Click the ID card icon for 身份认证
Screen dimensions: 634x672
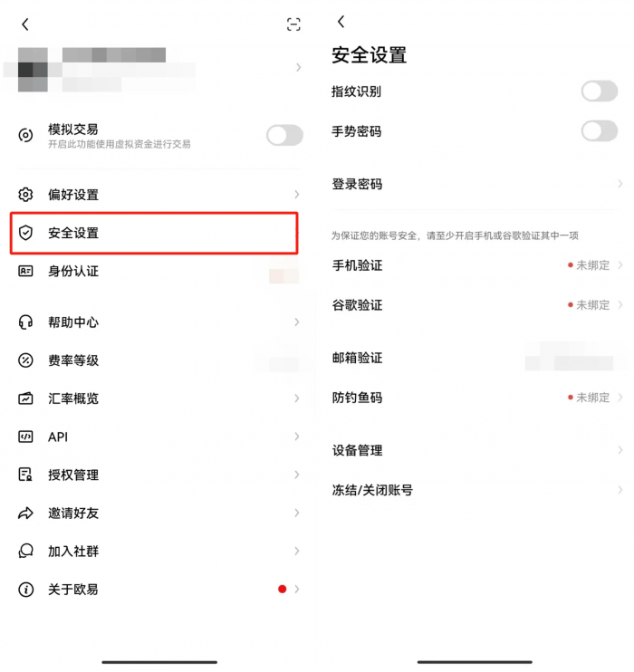click(x=25, y=271)
